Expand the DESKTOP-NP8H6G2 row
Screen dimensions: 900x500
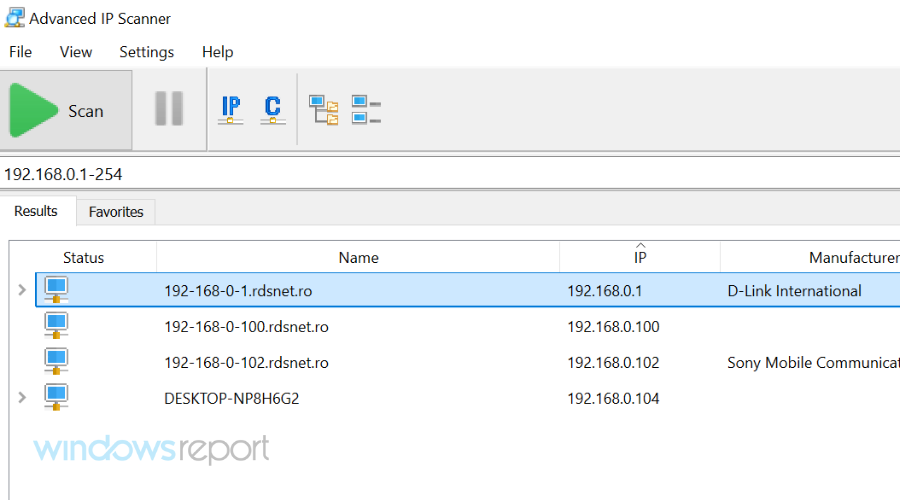[x=23, y=398]
